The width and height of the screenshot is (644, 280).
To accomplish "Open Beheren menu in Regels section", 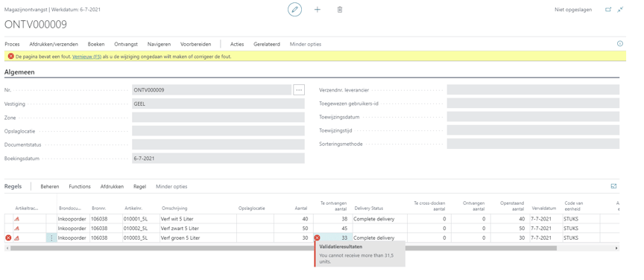I will point(50,186).
